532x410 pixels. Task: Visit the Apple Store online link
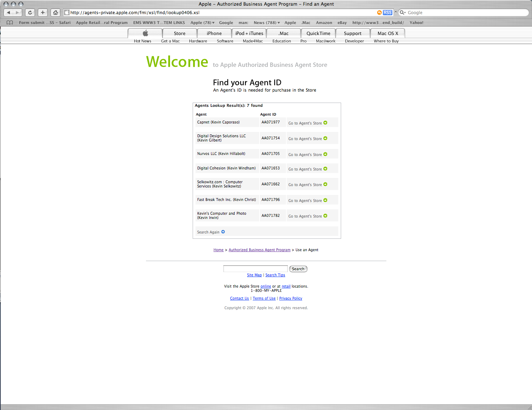point(266,286)
